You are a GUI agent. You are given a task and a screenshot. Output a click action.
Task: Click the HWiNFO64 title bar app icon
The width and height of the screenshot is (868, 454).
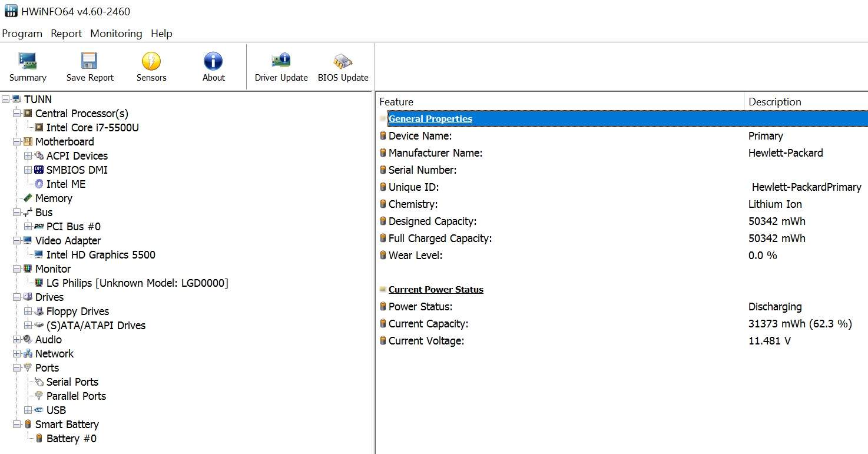[11, 11]
